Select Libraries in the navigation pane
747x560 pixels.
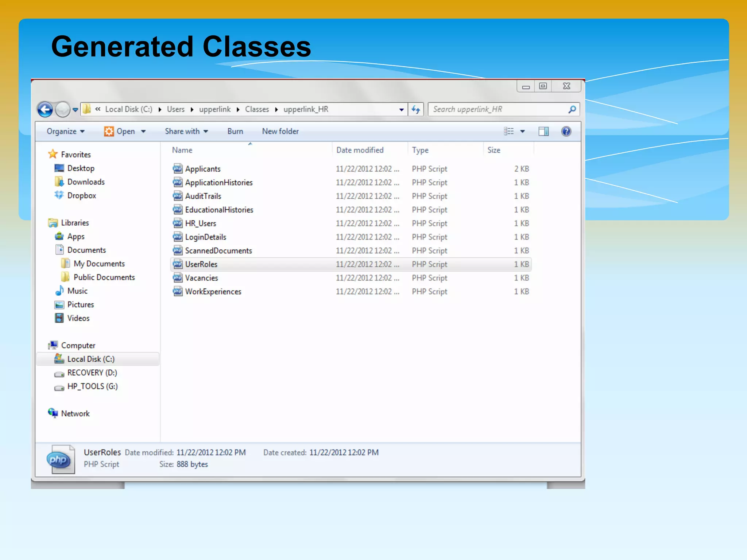click(x=69, y=223)
